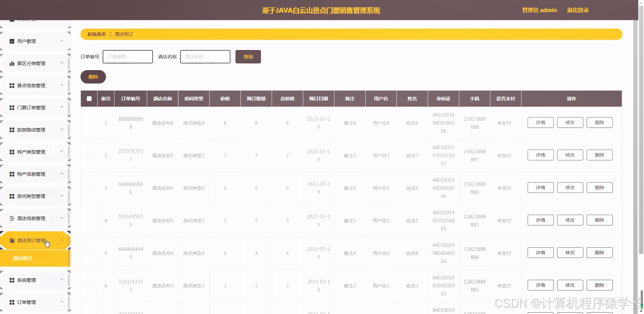The width and height of the screenshot is (644, 314).
Task: Check the row 3 checkbox for 酒店名称6
Action: [89, 188]
